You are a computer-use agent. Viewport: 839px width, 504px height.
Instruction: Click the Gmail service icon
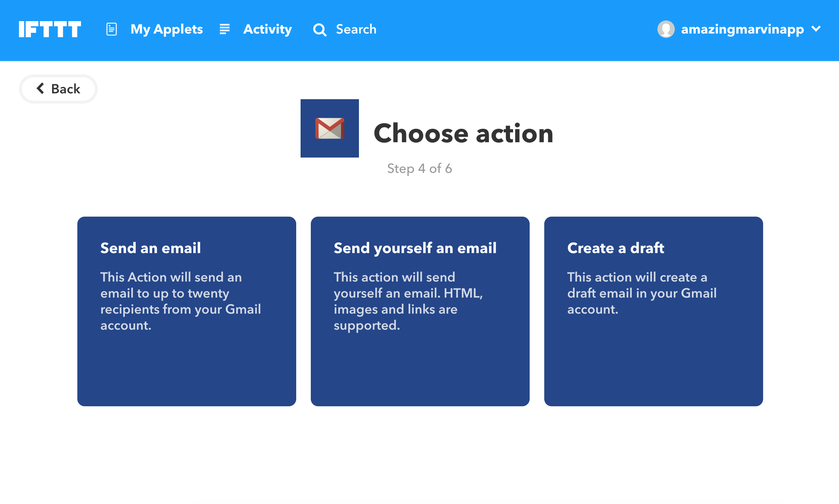pos(330,128)
